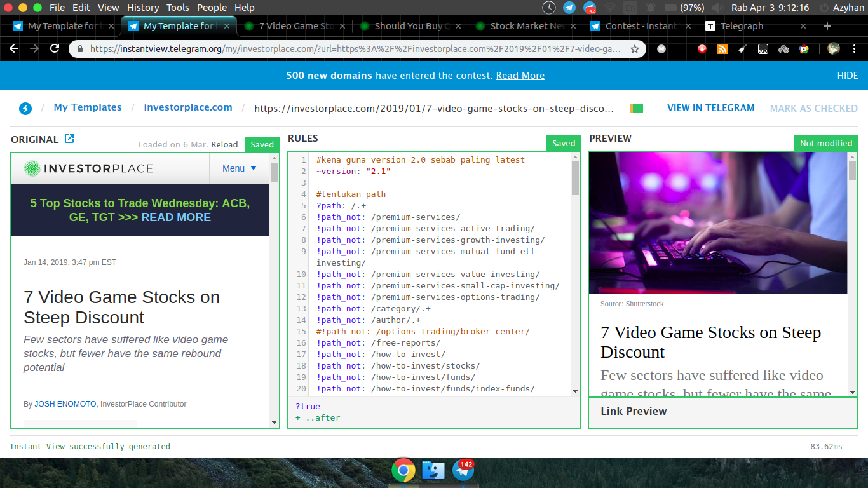The width and height of the screenshot is (868, 488).
Task: Open Telegram app in the dock
Action: pos(464,470)
